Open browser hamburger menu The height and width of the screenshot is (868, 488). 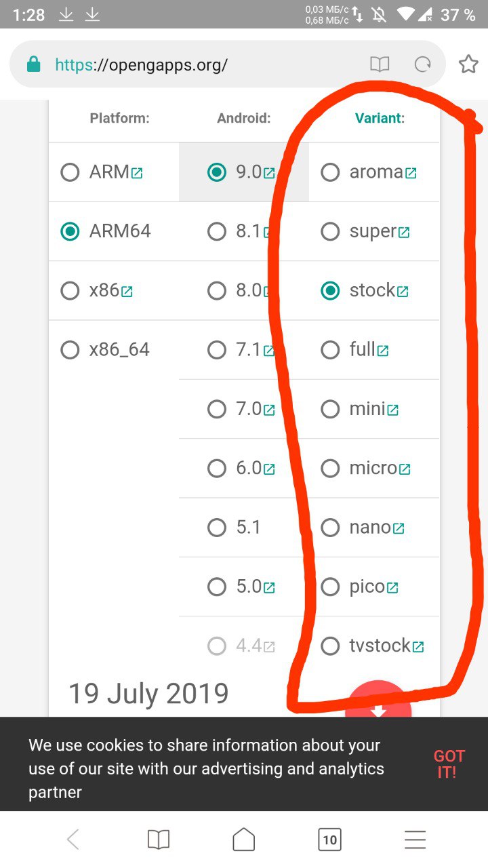(x=415, y=840)
